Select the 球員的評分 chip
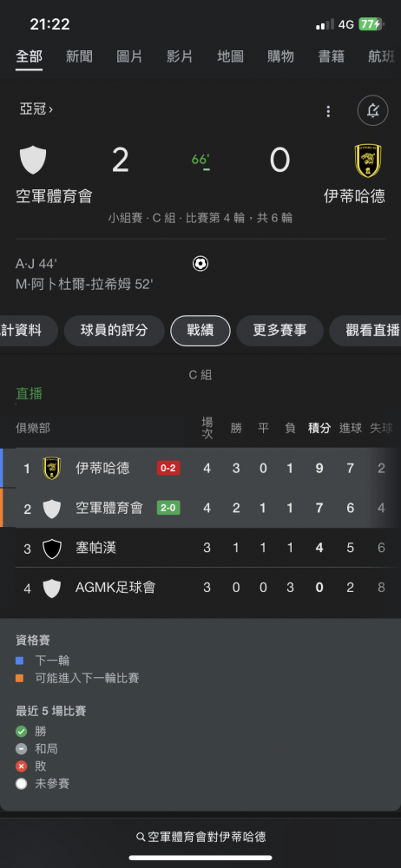This screenshot has height=868, width=401. (x=114, y=331)
